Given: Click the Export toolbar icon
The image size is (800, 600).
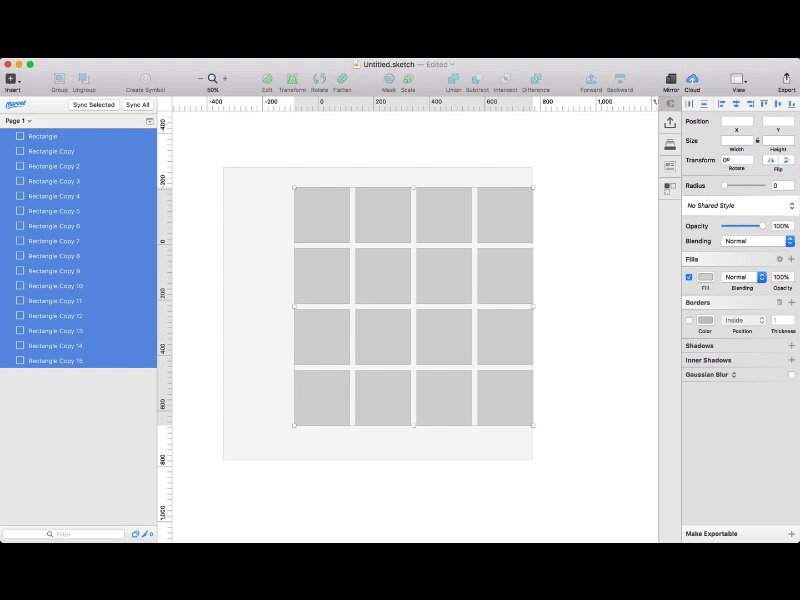Looking at the screenshot, I should [786, 79].
